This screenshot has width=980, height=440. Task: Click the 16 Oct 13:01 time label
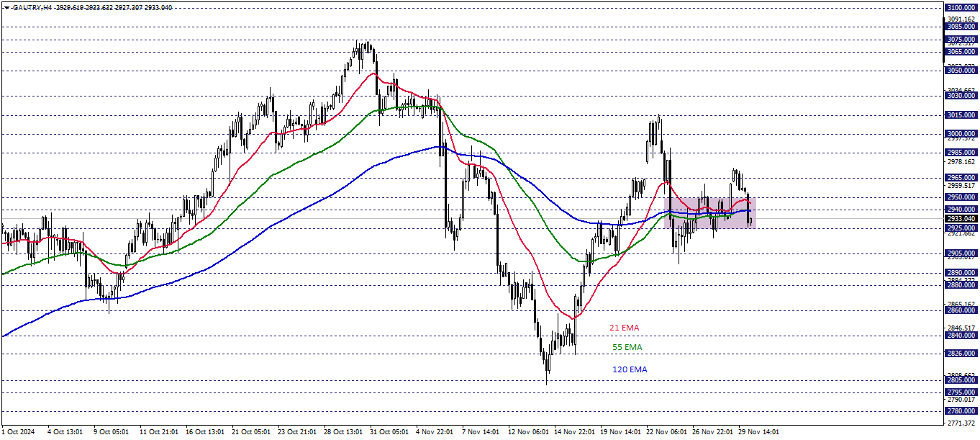tap(205, 432)
